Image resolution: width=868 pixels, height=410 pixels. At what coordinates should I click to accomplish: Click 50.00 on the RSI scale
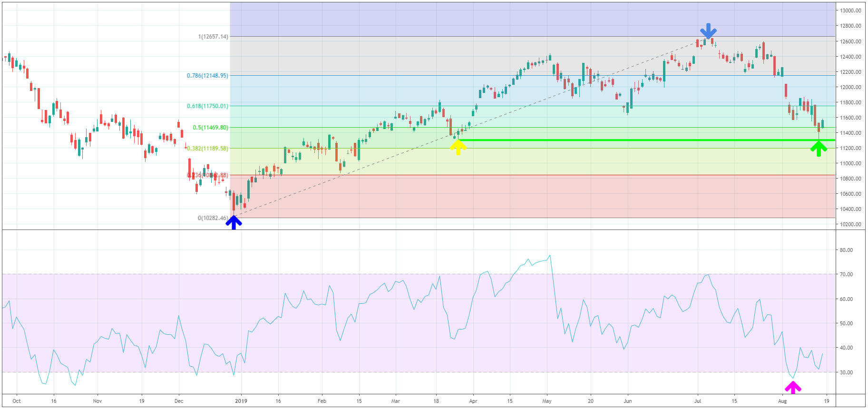pyautogui.click(x=846, y=323)
